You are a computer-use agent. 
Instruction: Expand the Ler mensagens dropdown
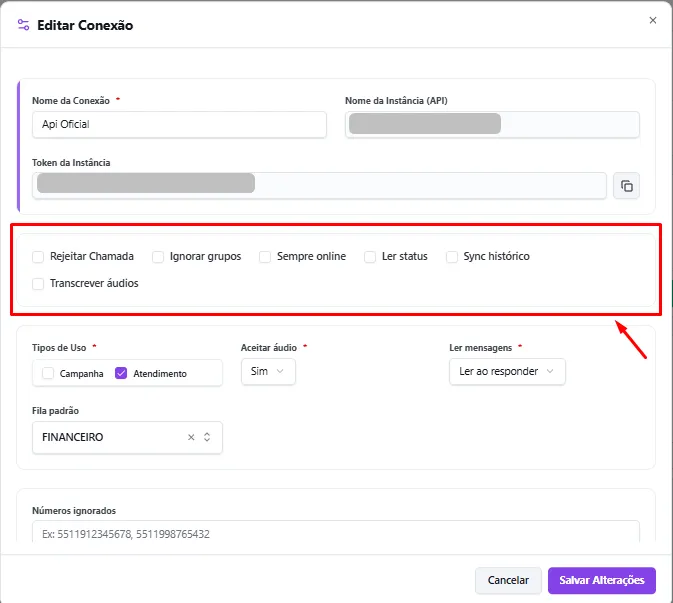pos(507,371)
